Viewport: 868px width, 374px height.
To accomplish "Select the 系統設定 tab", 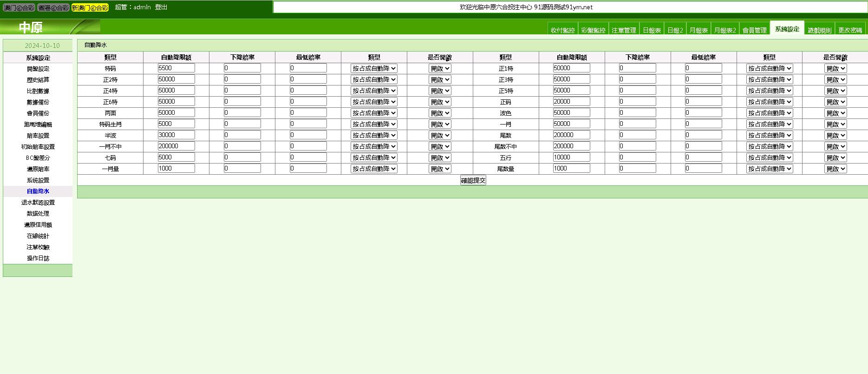I will click(787, 29).
